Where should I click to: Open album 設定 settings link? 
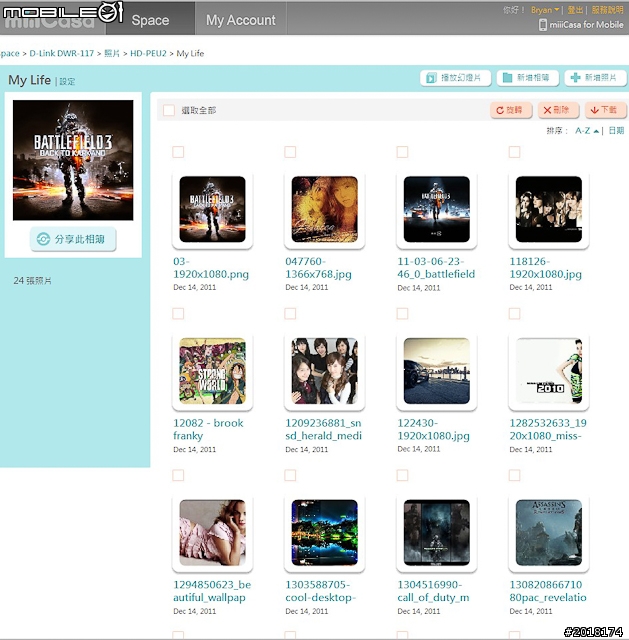[x=67, y=81]
